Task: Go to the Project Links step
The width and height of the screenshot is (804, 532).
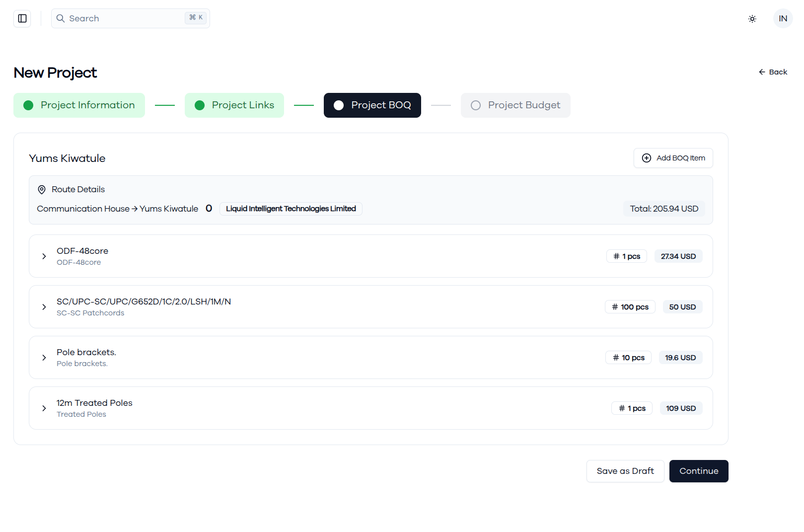Action: pos(234,105)
